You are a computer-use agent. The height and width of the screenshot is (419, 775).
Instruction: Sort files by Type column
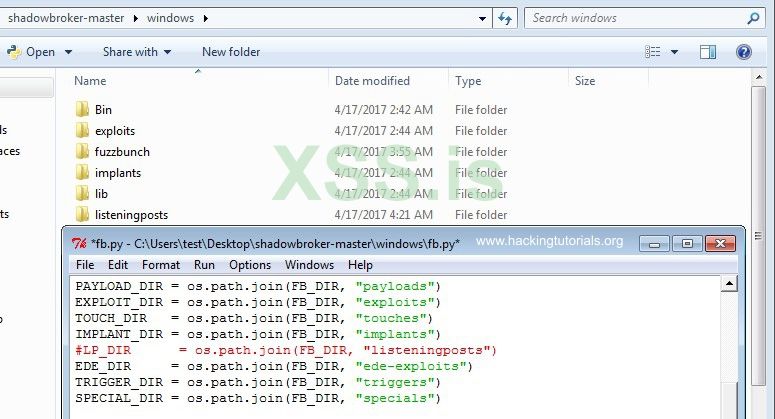468,81
